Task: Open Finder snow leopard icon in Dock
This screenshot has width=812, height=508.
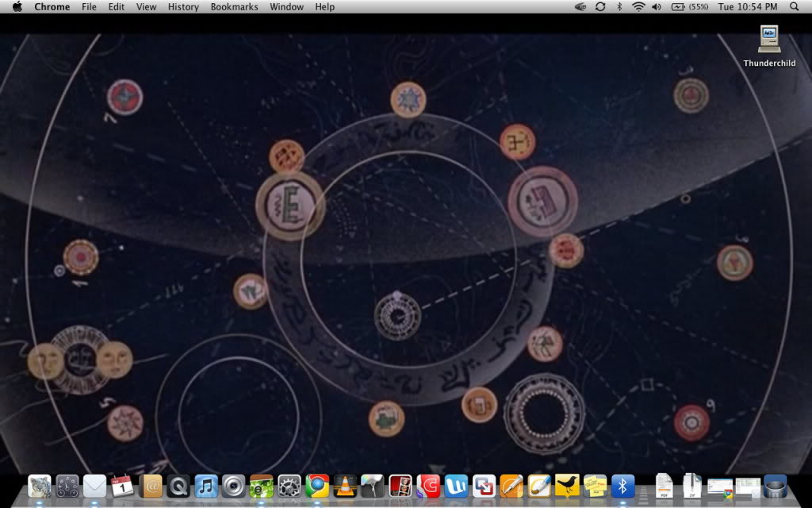Action: (x=40, y=487)
